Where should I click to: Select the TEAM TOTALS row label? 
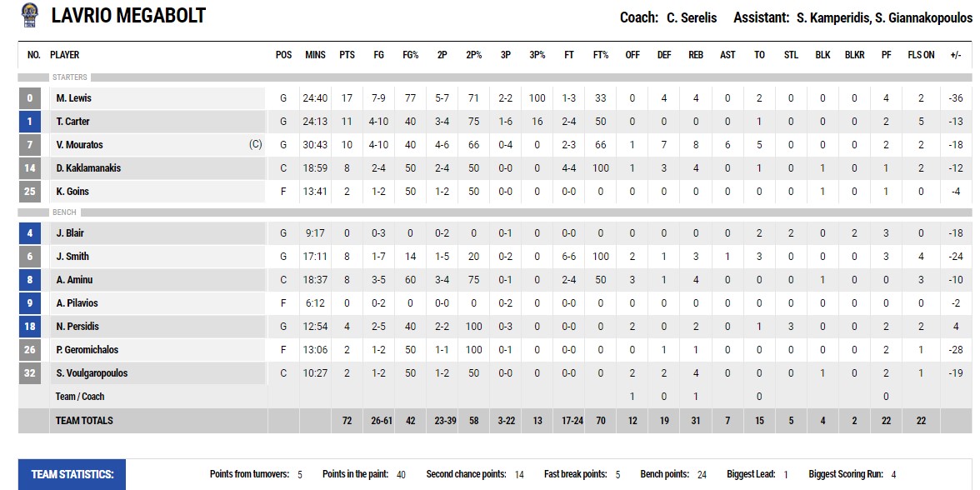pyautogui.click(x=84, y=421)
